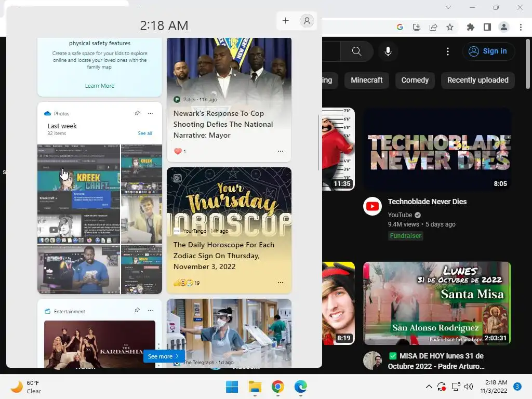
Task: Select Minecraft filter chip
Action: pos(366,80)
